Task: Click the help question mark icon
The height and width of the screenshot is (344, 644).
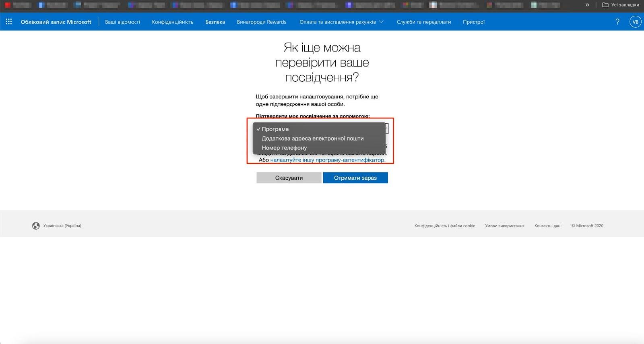Action: [617, 22]
